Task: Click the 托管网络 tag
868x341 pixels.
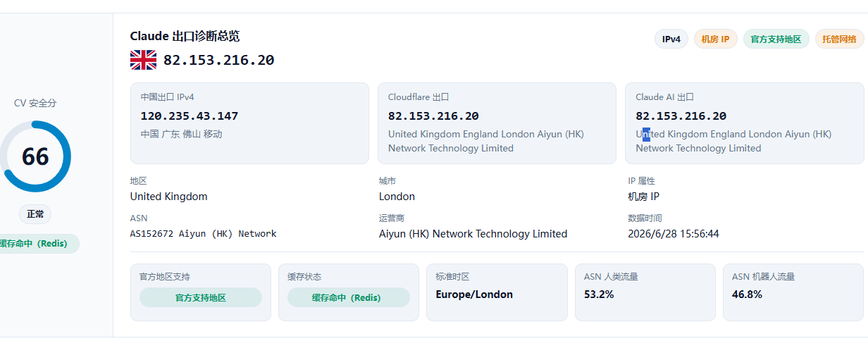Action: pos(839,39)
